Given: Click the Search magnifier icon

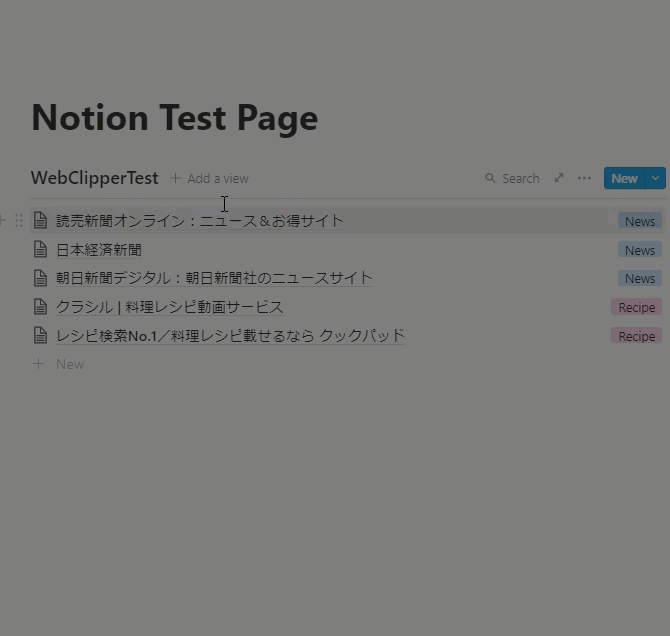Looking at the screenshot, I should (x=490, y=178).
